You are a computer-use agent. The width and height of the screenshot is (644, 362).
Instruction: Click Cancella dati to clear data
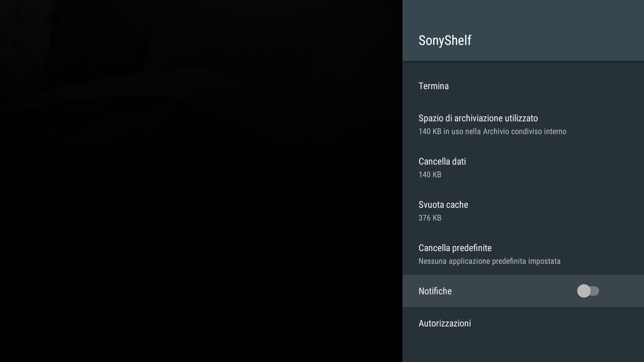pos(442,161)
